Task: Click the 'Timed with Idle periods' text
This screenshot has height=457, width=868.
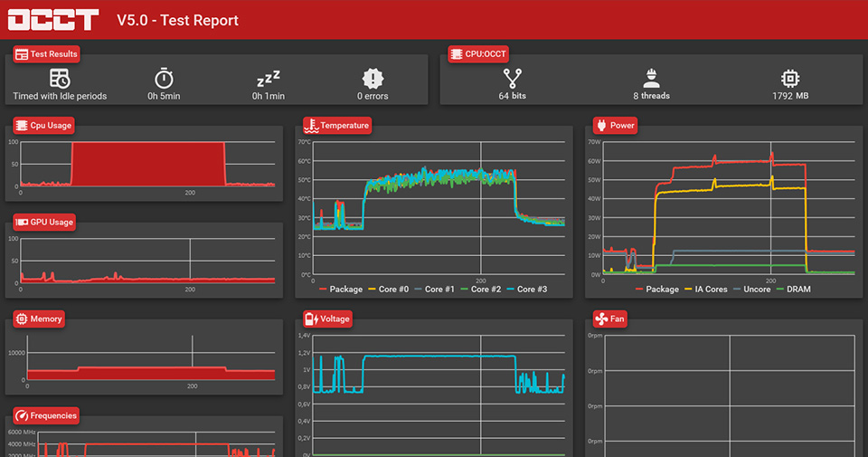Action: click(60, 96)
